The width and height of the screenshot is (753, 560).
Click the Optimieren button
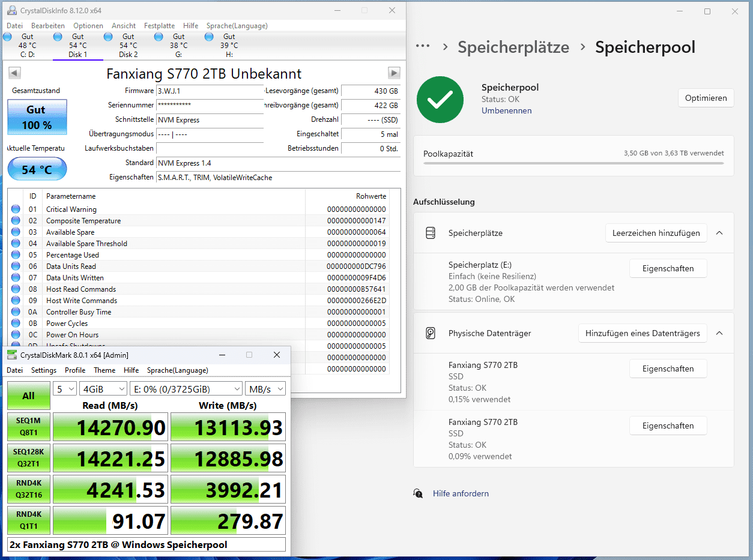[x=706, y=98]
